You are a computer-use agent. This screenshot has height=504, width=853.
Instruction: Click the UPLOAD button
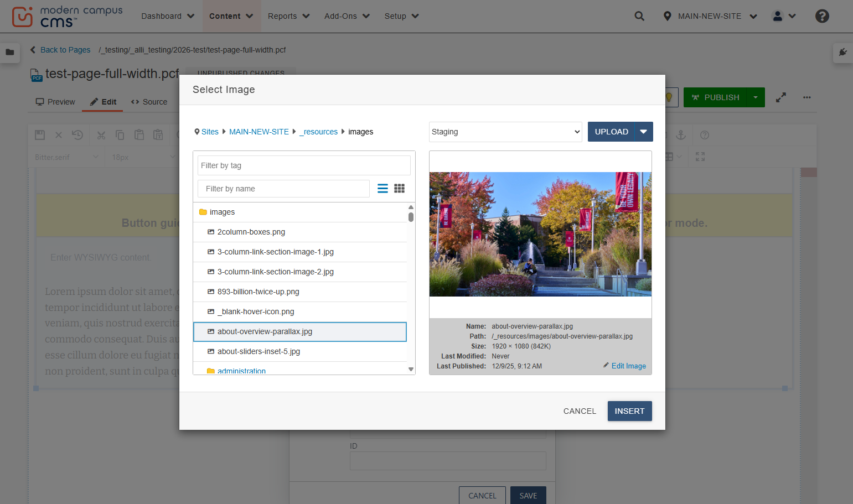click(x=611, y=132)
